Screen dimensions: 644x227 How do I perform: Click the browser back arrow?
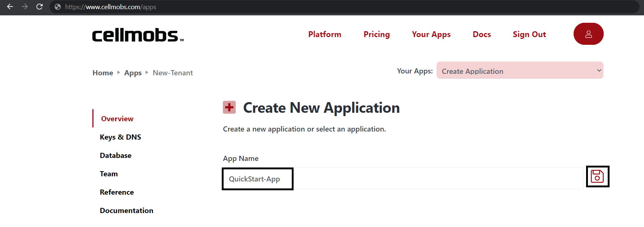click(x=10, y=7)
